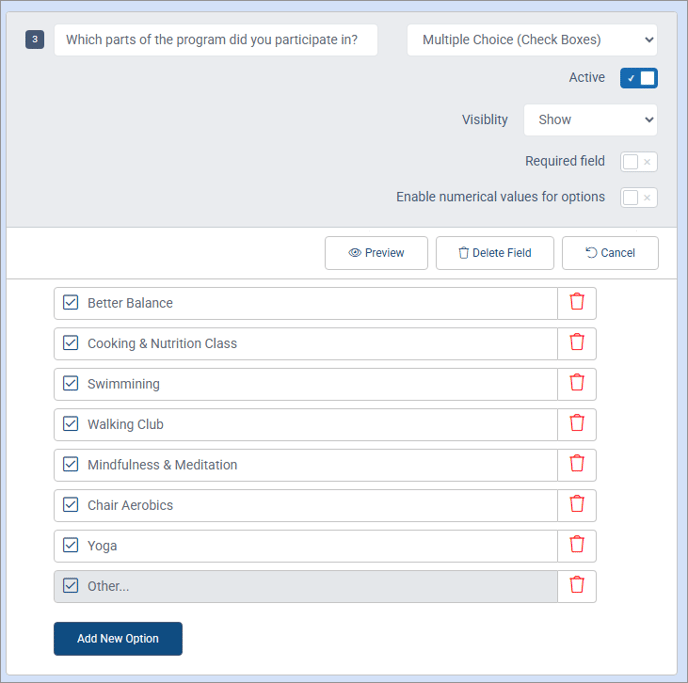Edit the question title text field
This screenshot has width=688, height=683.
[216, 40]
